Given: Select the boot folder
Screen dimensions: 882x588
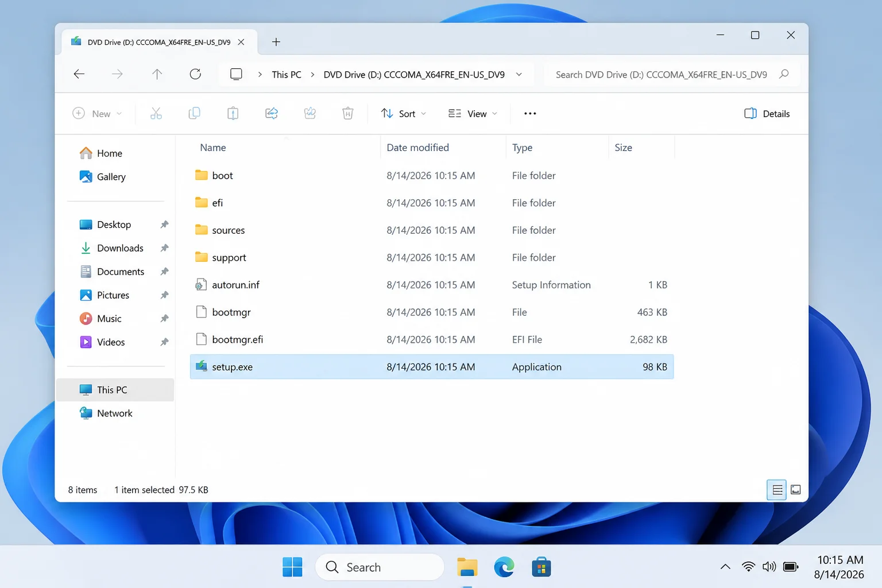Looking at the screenshot, I should 432,176.
